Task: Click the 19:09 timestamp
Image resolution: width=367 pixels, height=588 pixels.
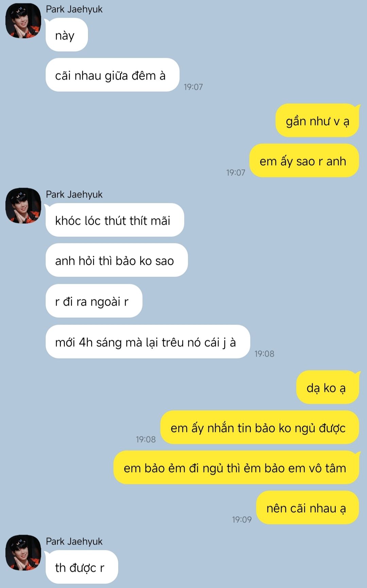Action: click(242, 520)
